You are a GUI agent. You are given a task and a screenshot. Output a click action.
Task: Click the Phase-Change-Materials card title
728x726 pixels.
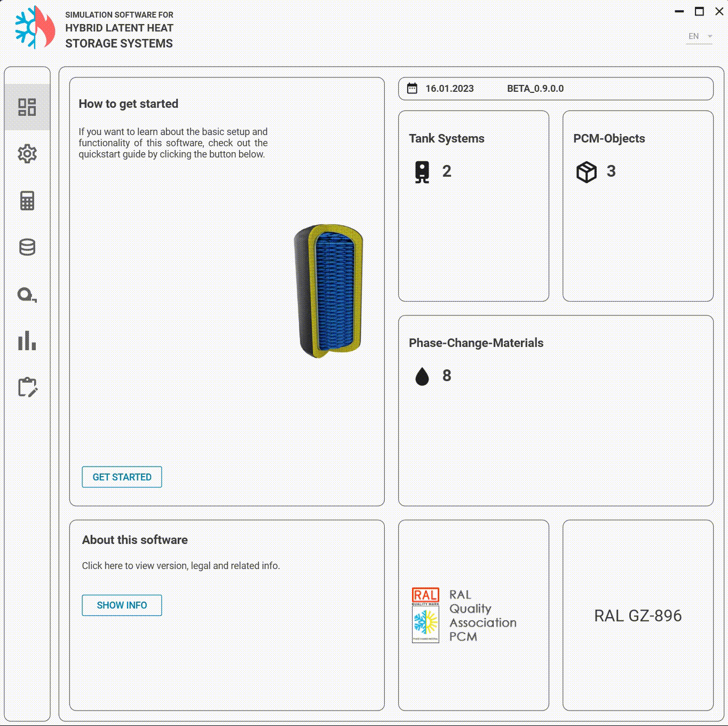[476, 343]
